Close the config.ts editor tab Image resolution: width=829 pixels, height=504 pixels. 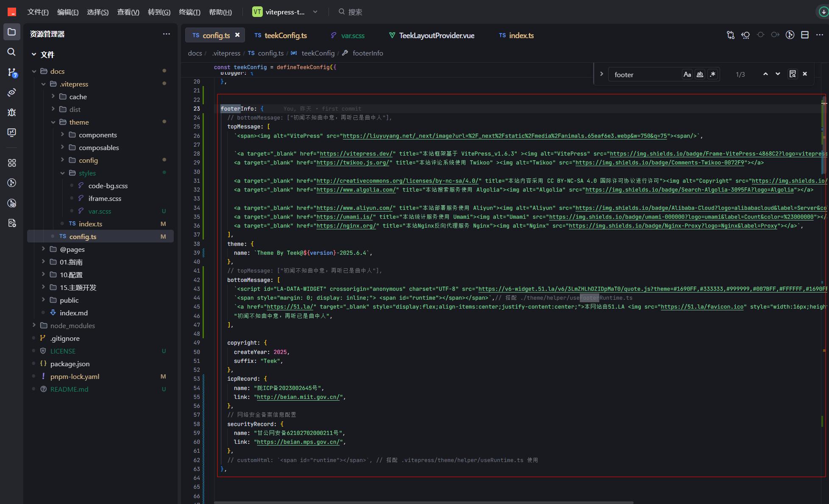point(237,35)
